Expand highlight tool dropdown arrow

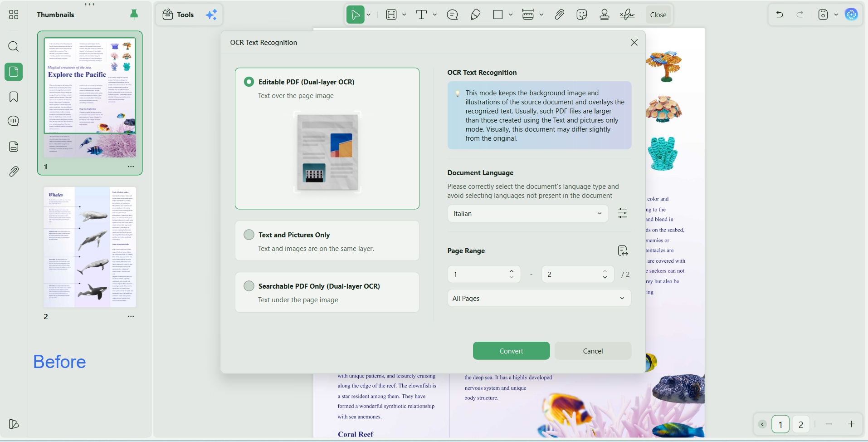tap(404, 15)
